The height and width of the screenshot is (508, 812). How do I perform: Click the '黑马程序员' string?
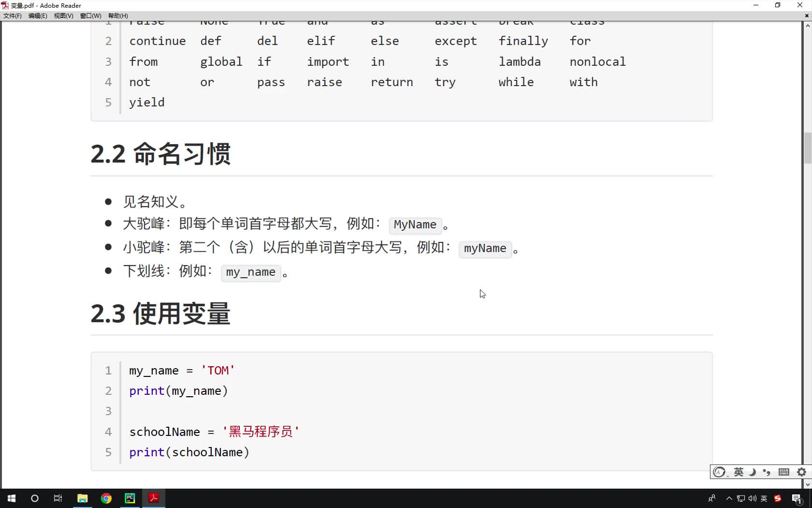pos(261,432)
